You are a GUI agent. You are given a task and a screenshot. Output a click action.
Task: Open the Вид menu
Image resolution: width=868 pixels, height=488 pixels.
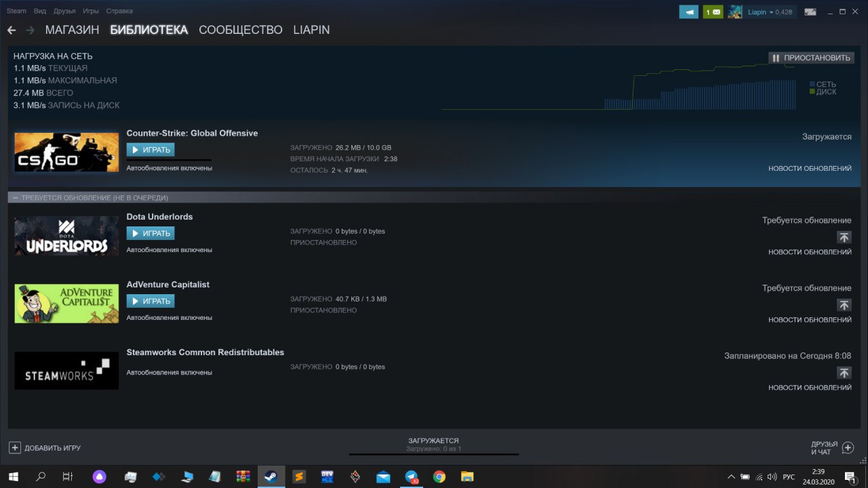click(x=40, y=11)
